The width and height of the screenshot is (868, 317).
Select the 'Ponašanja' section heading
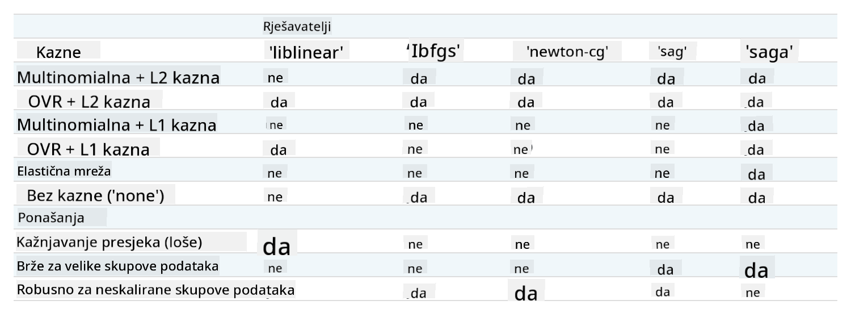pos(52,218)
